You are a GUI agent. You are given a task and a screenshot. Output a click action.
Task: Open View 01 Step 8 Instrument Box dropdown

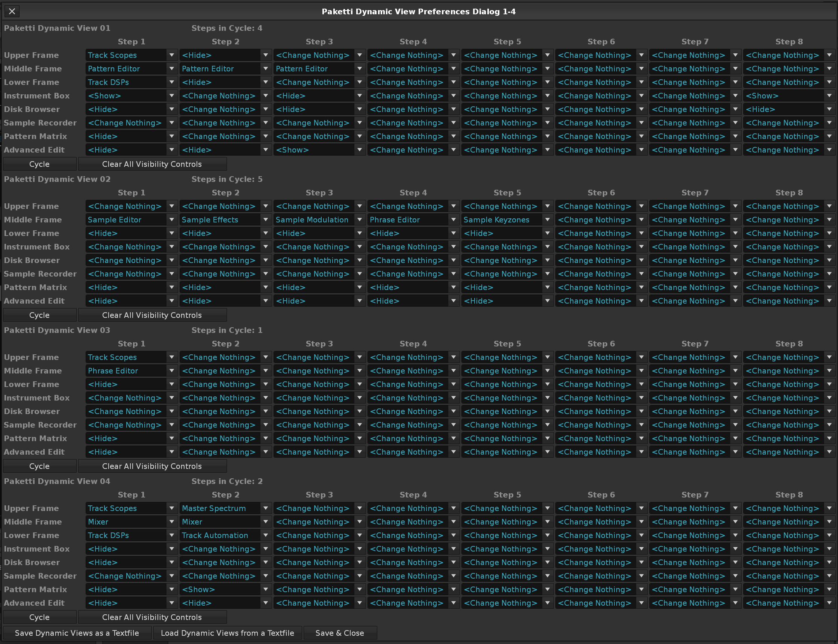pyautogui.click(x=788, y=96)
